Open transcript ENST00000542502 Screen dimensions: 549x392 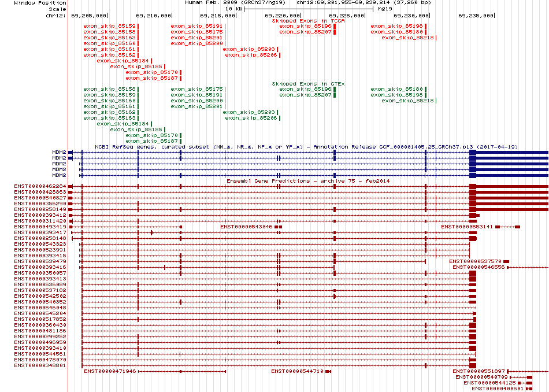[x=40, y=296]
